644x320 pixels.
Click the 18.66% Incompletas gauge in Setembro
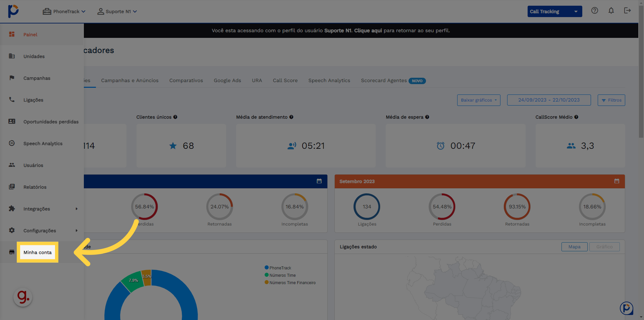tap(592, 207)
